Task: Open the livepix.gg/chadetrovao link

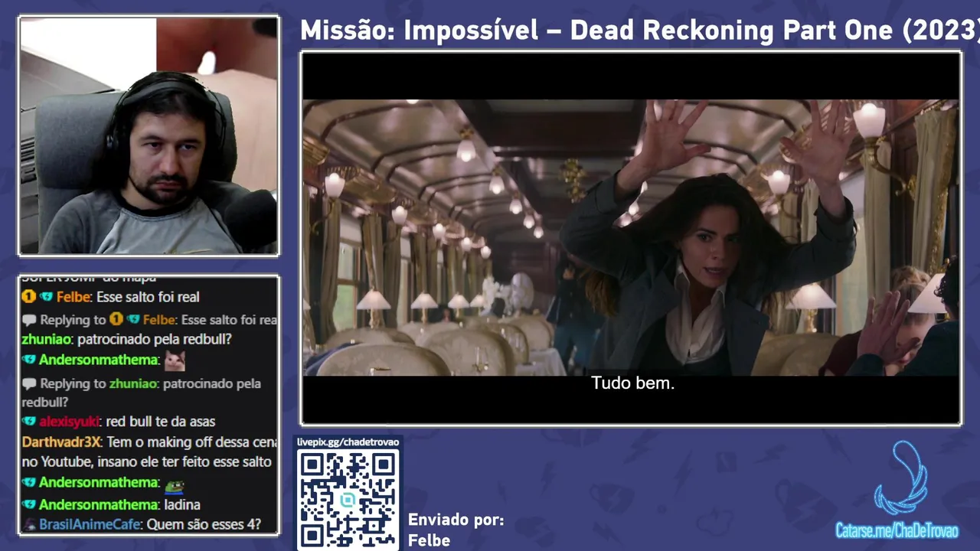Action: tap(348, 442)
